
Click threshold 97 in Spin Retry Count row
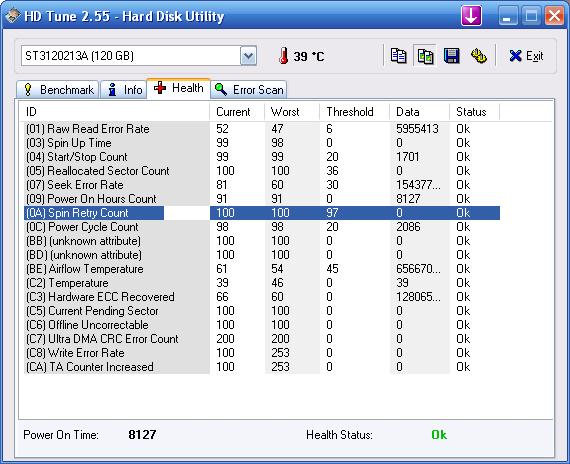pyautogui.click(x=332, y=213)
